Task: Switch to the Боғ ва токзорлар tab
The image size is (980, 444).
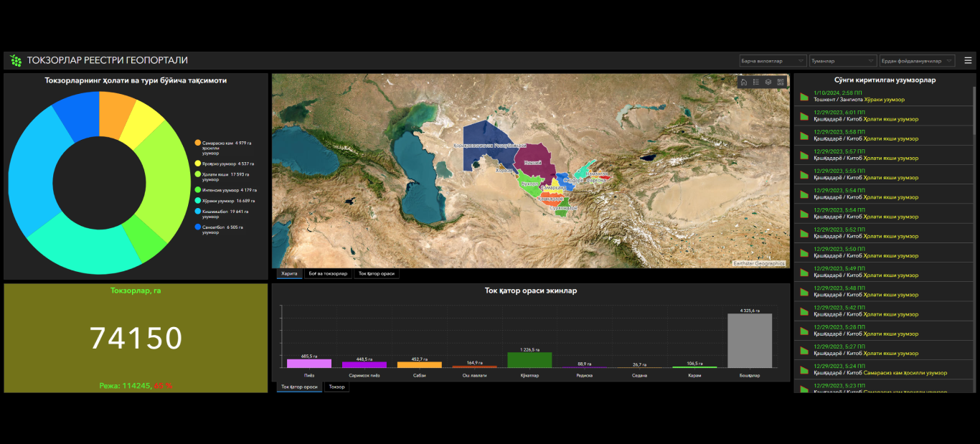Action: [x=328, y=273]
